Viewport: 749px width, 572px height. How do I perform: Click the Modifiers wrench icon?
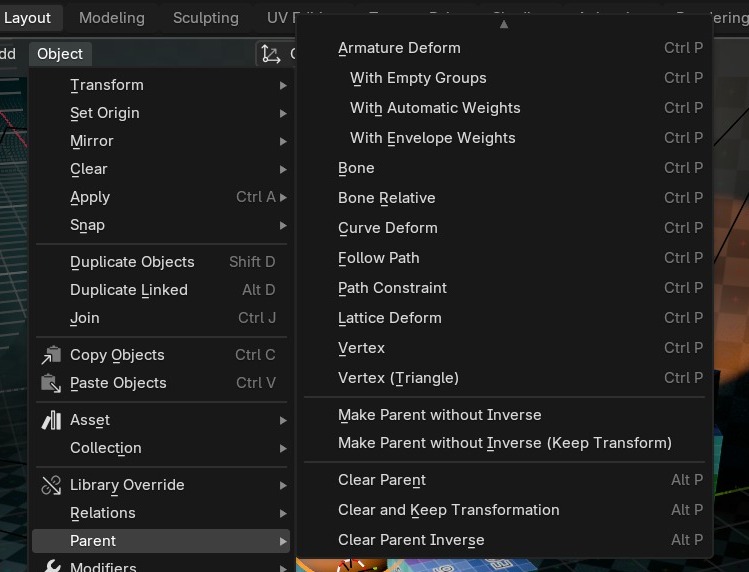pyautogui.click(x=52, y=566)
